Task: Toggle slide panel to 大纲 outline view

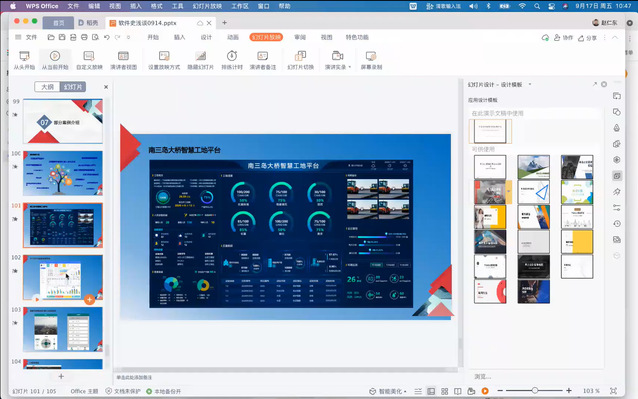Action: tap(48, 87)
